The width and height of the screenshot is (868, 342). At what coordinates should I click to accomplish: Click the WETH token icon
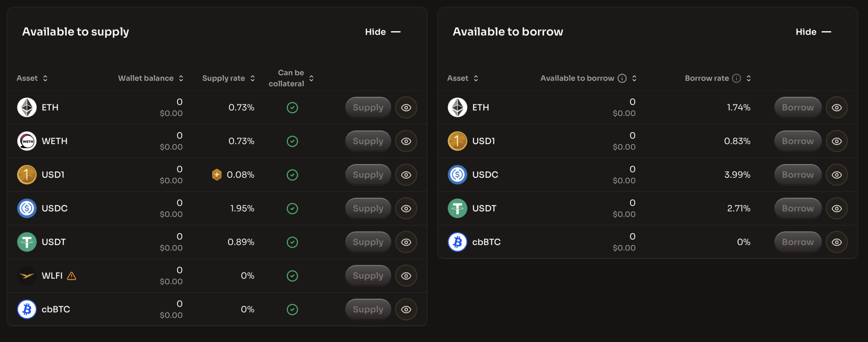pyautogui.click(x=26, y=141)
